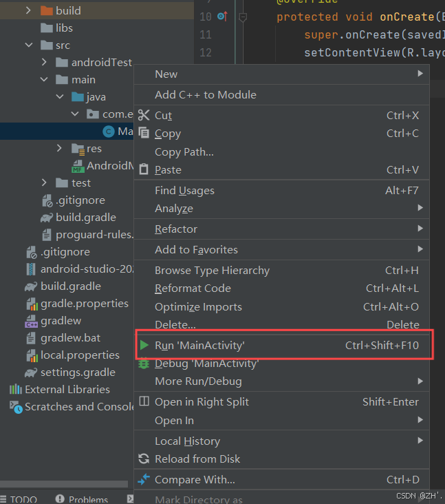Click the Compare With arrows icon
Viewport: 445px width, 504px height.
point(144,479)
